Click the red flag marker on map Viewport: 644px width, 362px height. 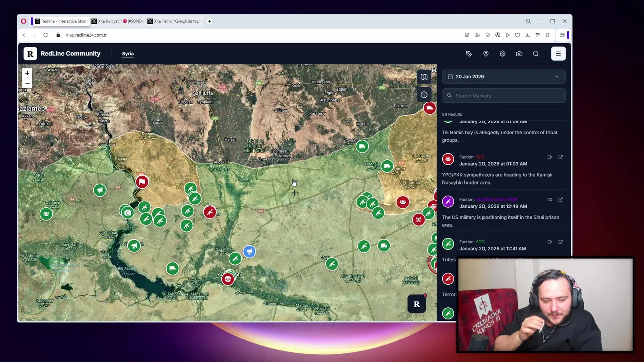click(142, 182)
